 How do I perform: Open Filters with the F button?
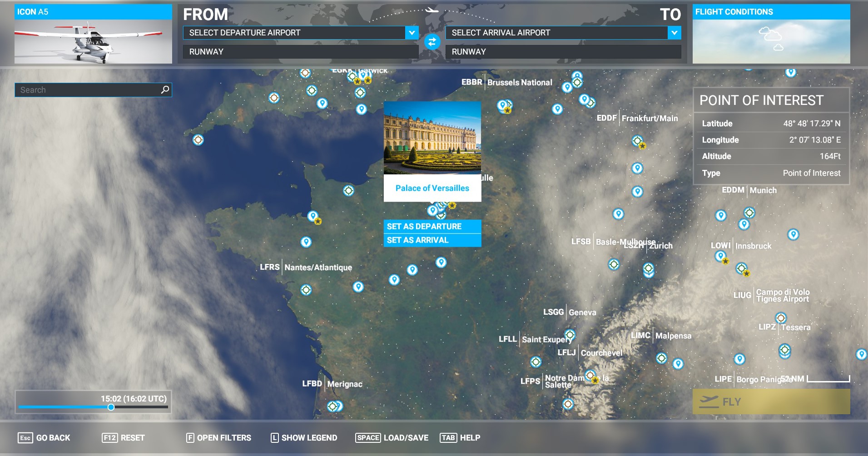click(x=218, y=438)
